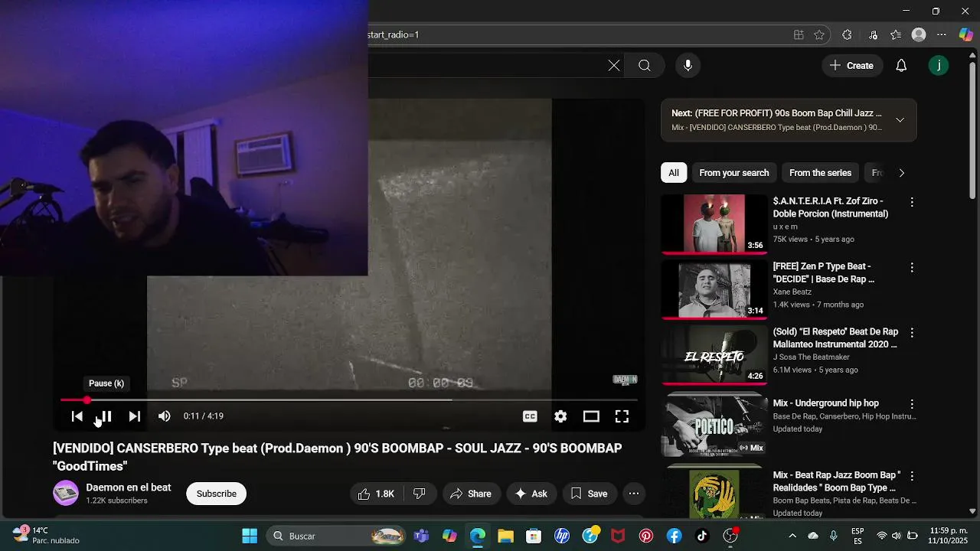The image size is (980, 551).
Task: Like the video with 1.8K likes
Action: (376, 494)
